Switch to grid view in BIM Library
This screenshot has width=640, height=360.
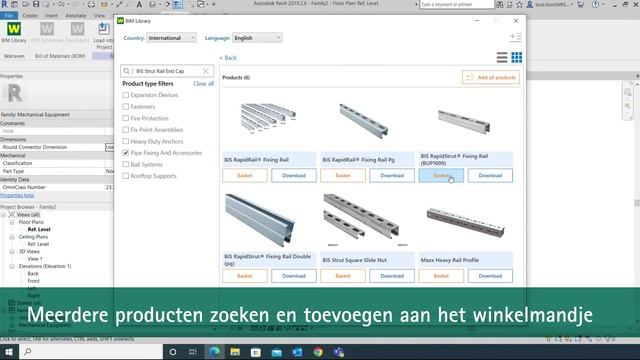(x=516, y=58)
